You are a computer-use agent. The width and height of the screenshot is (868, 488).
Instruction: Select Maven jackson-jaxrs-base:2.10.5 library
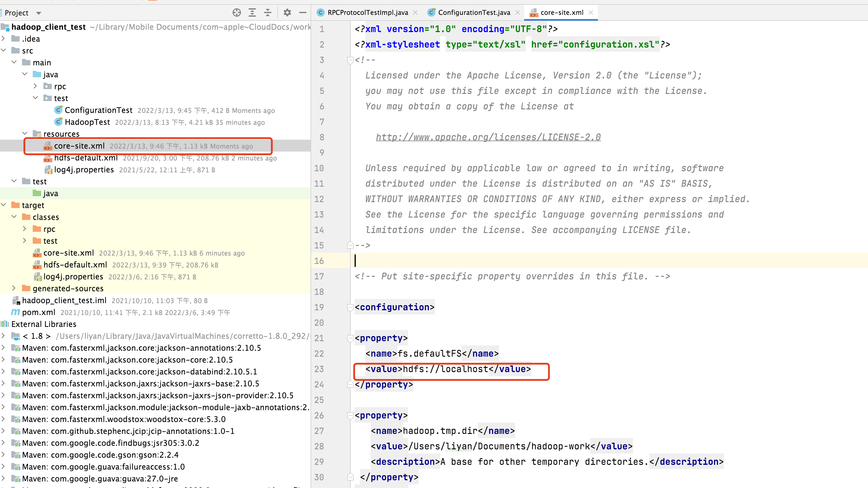140,383
